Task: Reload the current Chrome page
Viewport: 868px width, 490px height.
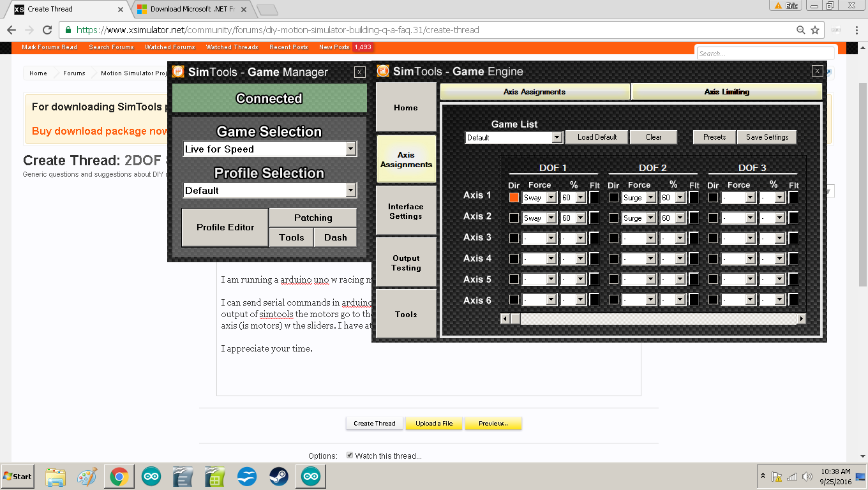Action: click(47, 30)
